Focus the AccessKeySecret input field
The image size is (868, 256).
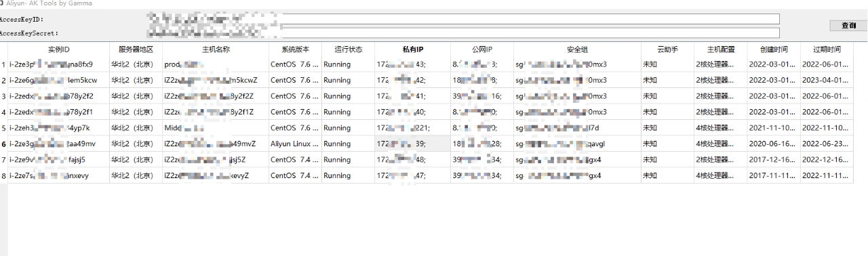(x=463, y=33)
